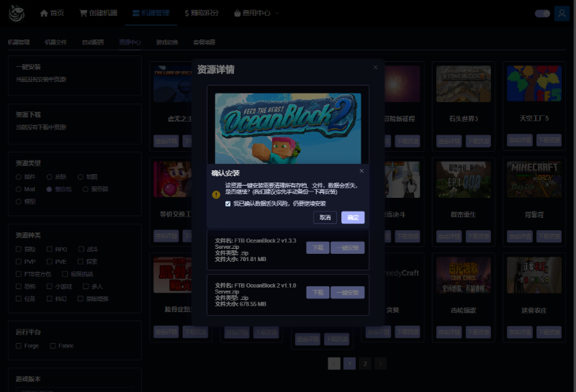Select the 插件 resource type radio
576x392 pixels.
coord(19,177)
